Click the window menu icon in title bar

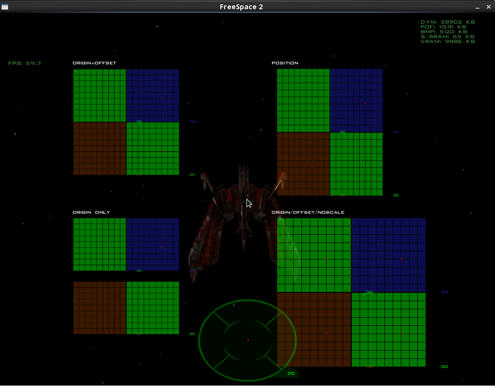coord(5,7)
